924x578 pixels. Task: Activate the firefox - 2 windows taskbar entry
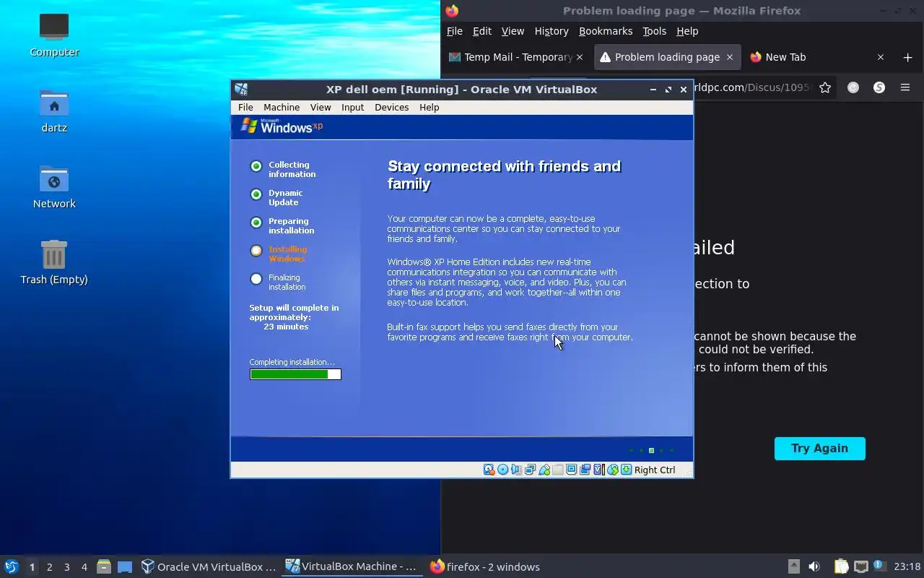(485, 566)
